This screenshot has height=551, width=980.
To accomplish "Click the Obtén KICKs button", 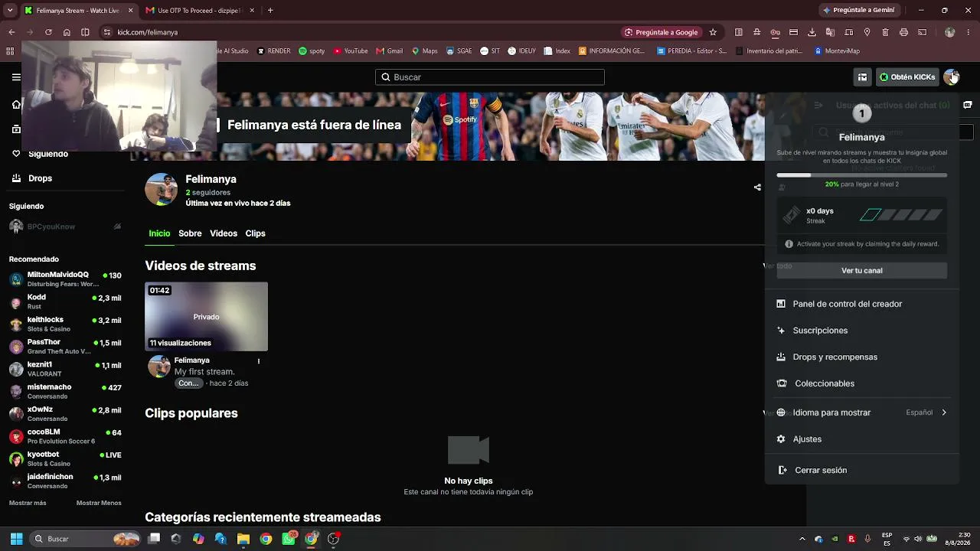I will click(907, 77).
